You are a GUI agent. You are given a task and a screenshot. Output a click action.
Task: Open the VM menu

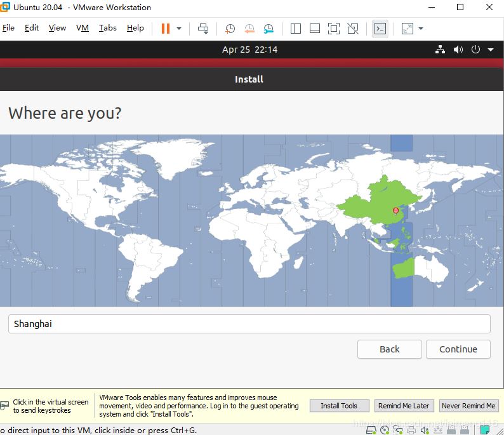[83, 28]
